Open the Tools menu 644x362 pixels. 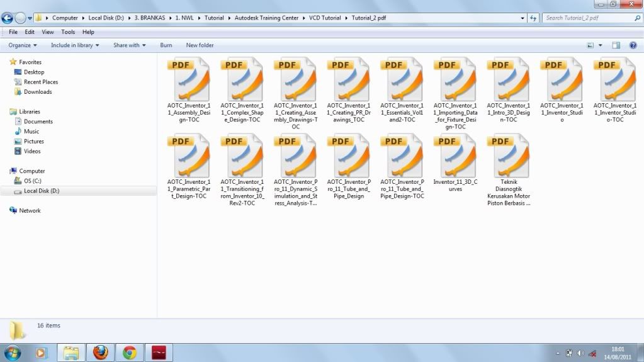[68, 32]
